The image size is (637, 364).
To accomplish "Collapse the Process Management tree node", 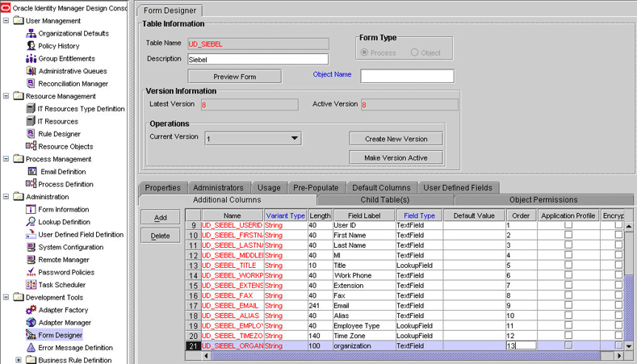I will pyautogui.click(x=6, y=159).
